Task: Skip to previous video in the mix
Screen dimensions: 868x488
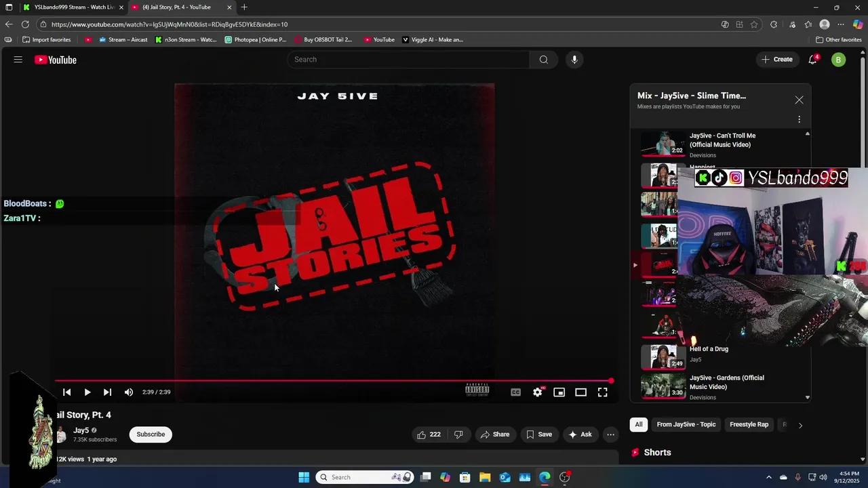Action: coord(66,392)
